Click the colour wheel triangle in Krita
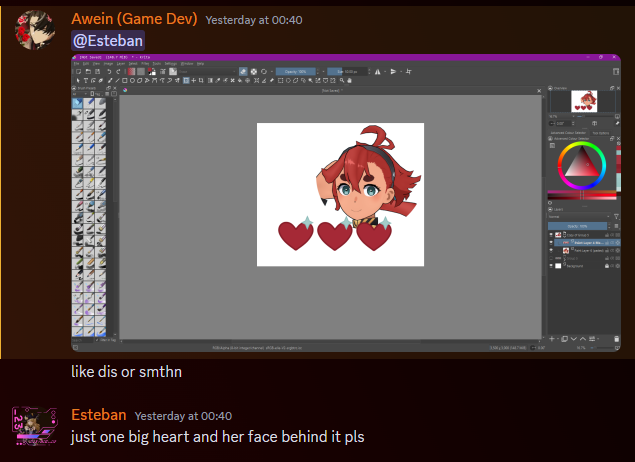The image size is (635, 462). pos(582,163)
